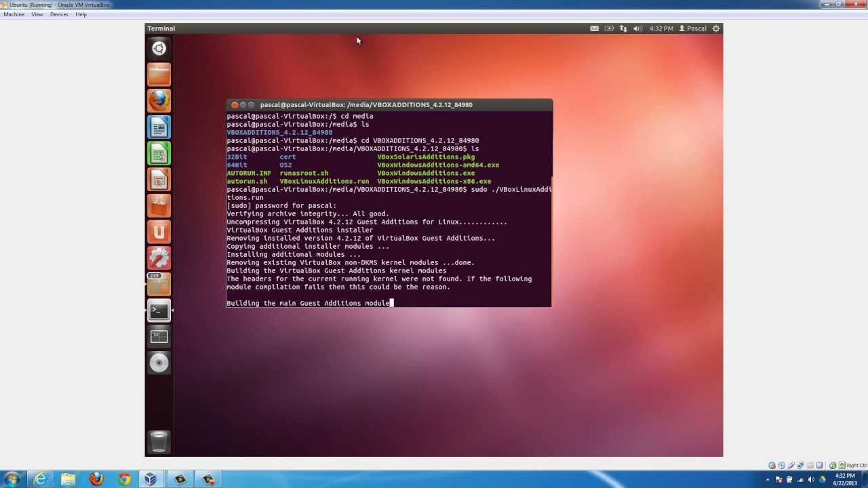Select the VirtualBox taskbar button
Image resolution: width=868 pixels, height=488 pixels.
tap(151, 479)
